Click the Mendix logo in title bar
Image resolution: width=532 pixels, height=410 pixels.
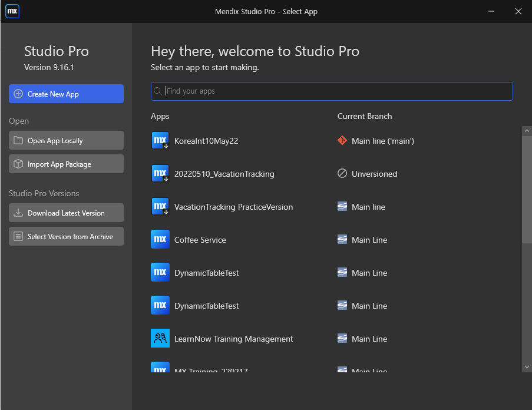(x=12, y=11)
